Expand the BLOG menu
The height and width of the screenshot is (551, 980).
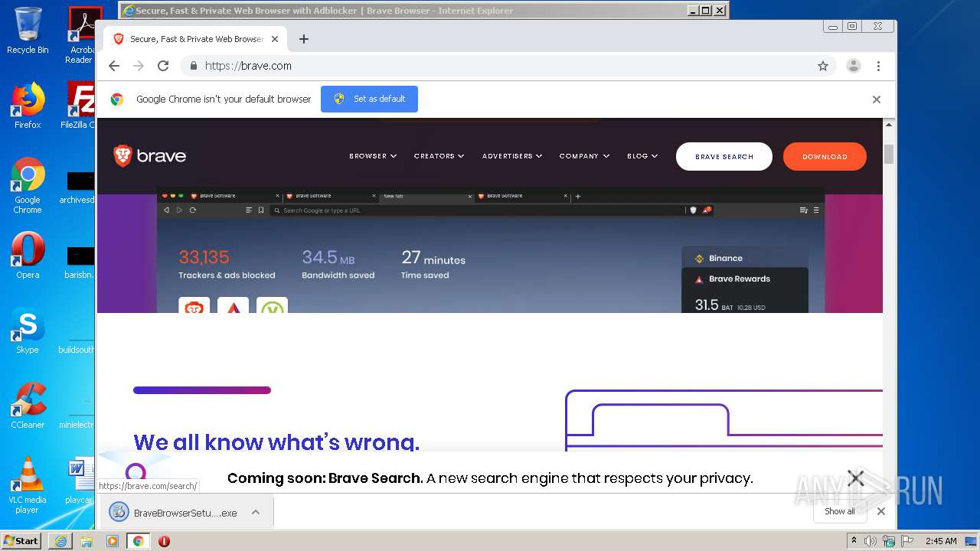(642, 156)
